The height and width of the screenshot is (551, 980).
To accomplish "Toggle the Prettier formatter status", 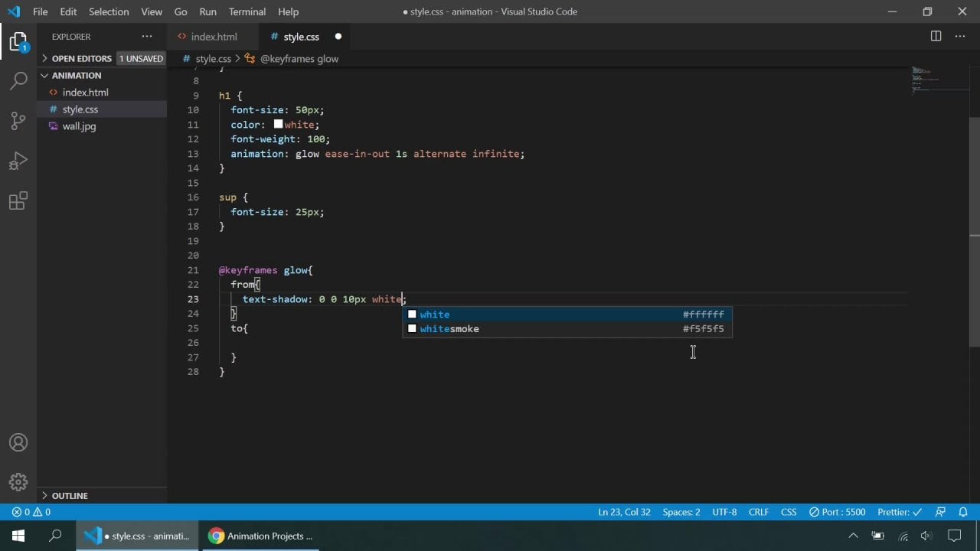I will [899, 512].
